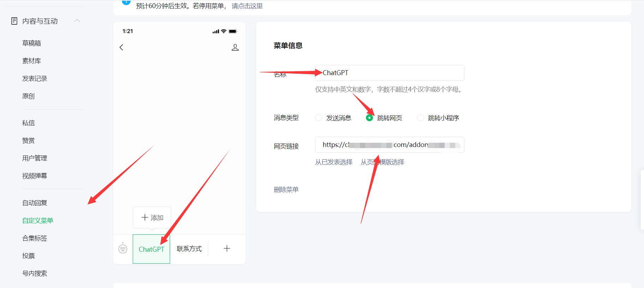Select the 联系方式 menu tab in preview
This screenshot has height=288, width=644.
click(x=189, y=249)
